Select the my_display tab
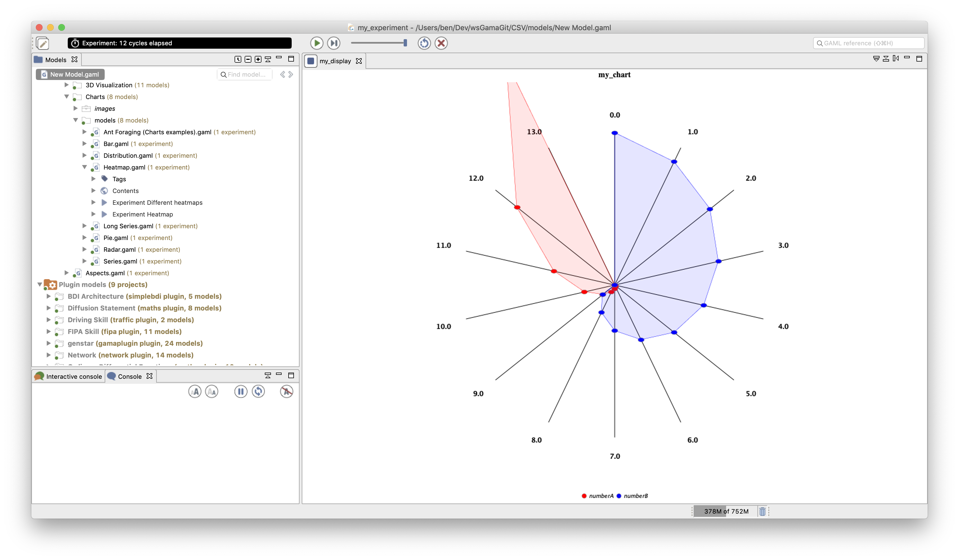 [x=335, y=61]
